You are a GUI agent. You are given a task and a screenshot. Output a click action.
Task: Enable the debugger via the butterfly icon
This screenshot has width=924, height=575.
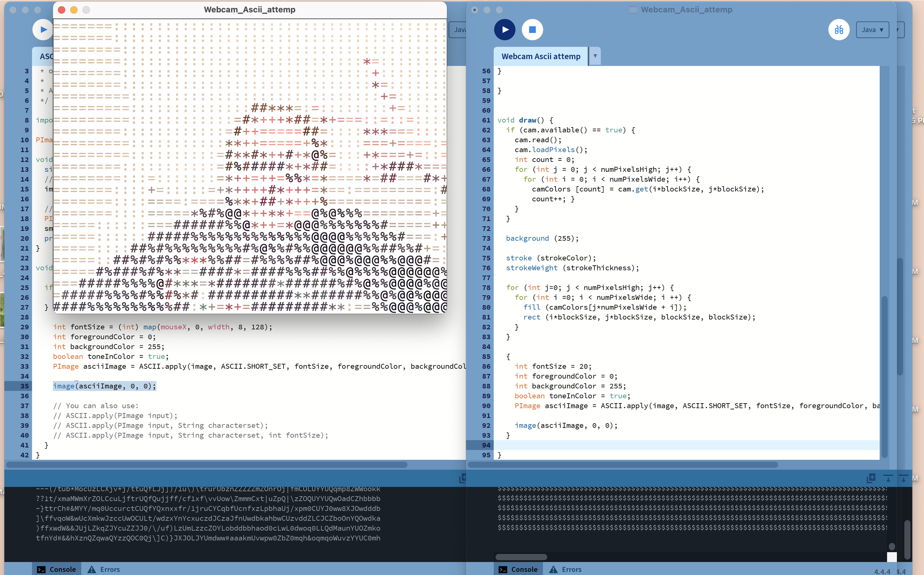839,29
